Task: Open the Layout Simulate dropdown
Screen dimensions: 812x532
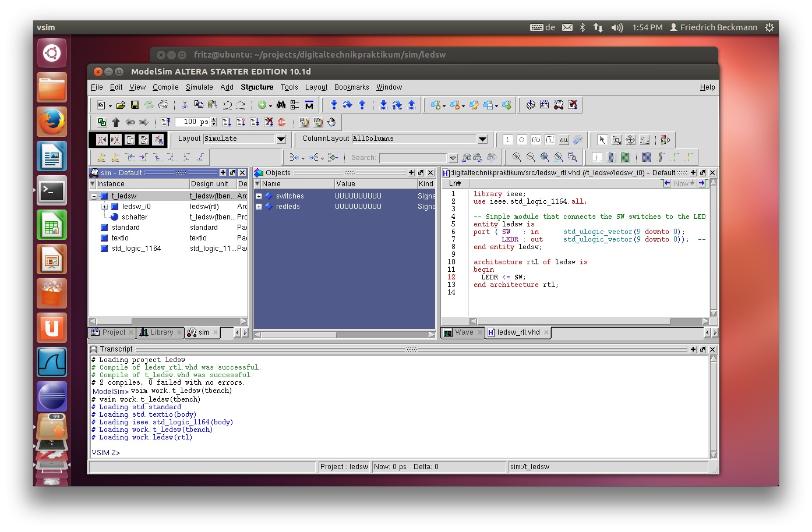Action: pos(281,139)
